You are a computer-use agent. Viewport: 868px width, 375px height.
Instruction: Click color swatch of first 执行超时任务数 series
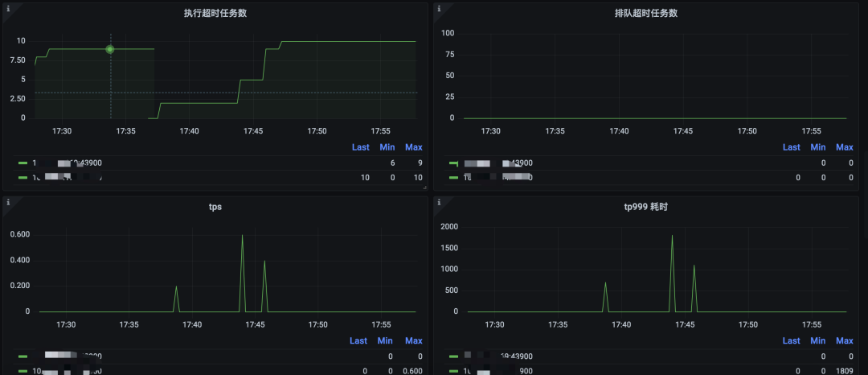pyautogui.click(x=23, y=163)
